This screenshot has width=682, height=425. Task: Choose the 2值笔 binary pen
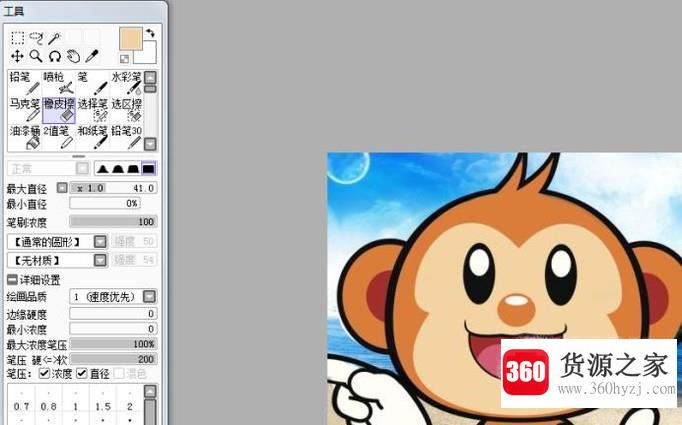(x=59, y=137)
